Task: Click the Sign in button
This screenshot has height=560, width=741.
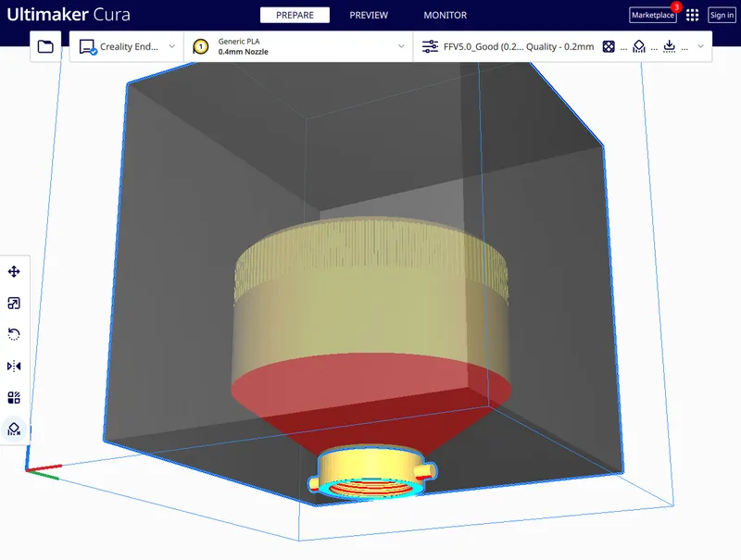Action: pos(722,15)
